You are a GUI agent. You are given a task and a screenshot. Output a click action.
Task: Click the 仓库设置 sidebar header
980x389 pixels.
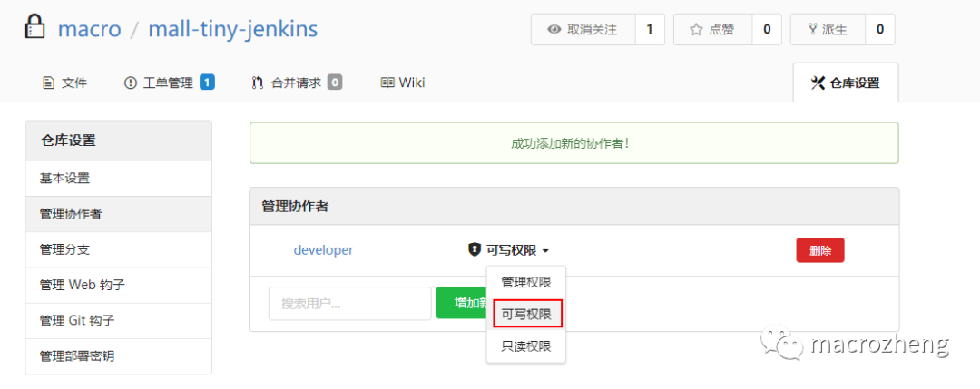click(x=119, y=141)
